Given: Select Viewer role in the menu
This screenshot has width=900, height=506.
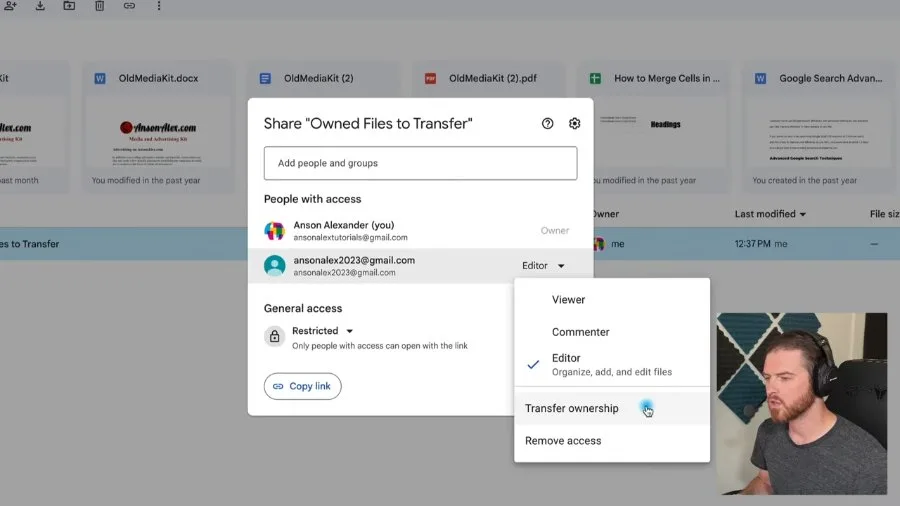Looking at the screenshot, I should pyautogui.click(x=612, y=299).
